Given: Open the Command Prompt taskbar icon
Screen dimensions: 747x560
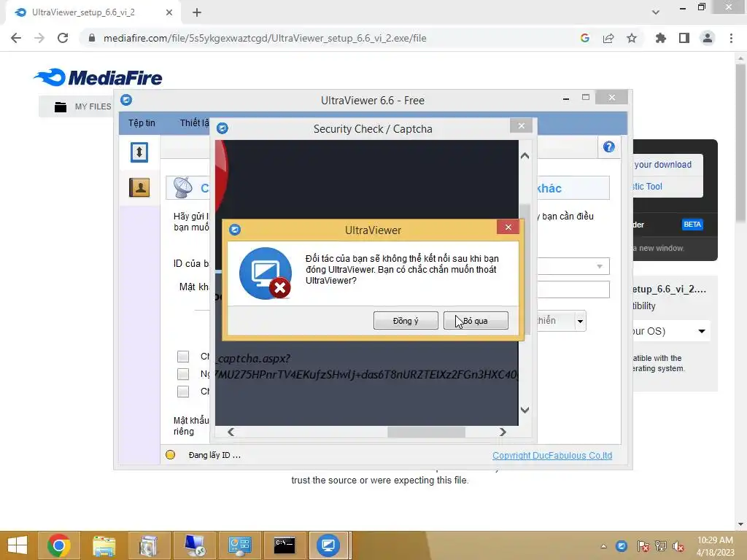Looking at the screenshot, I should (x=285, y=545).
